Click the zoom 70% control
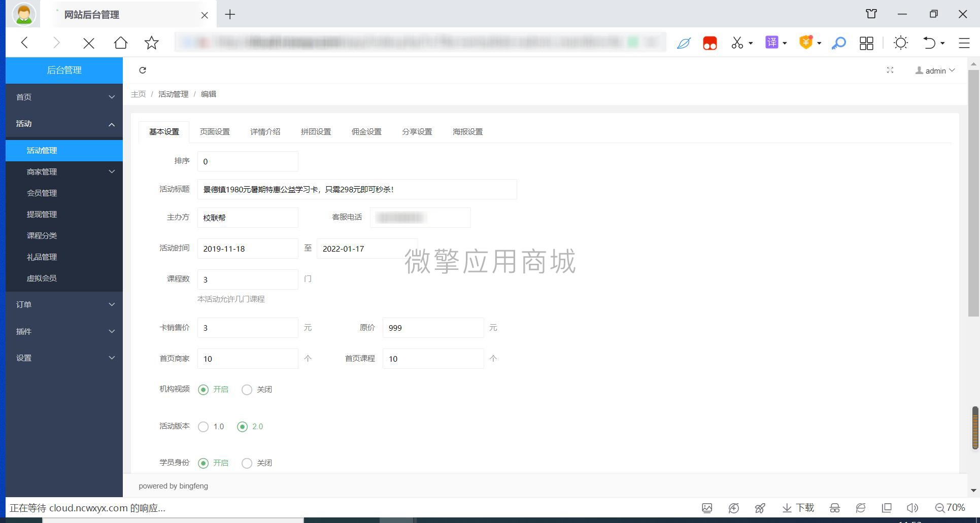 click(950, 508)
